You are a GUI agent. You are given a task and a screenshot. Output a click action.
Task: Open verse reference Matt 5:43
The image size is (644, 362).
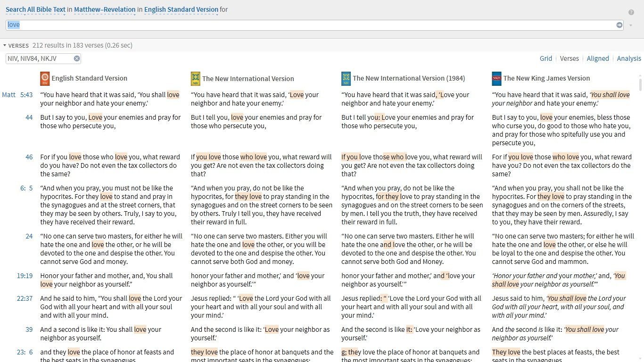pos(17,95)
